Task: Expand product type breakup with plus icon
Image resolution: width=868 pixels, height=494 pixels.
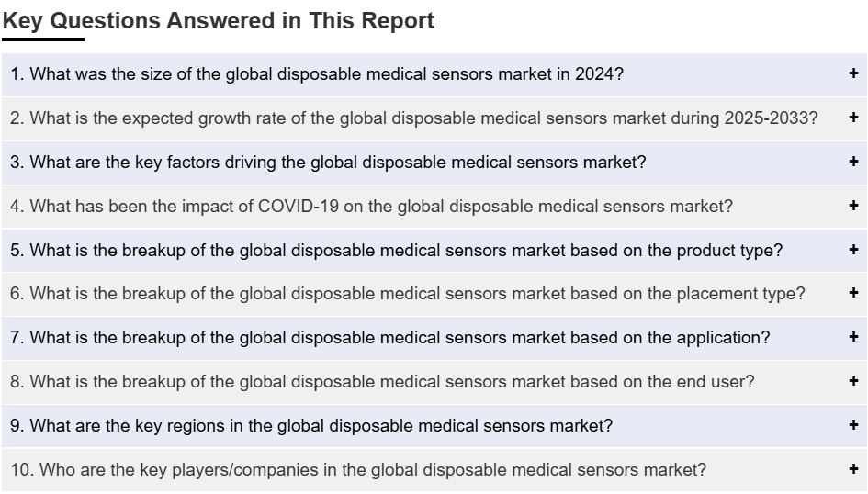Action: pos(853,250)
